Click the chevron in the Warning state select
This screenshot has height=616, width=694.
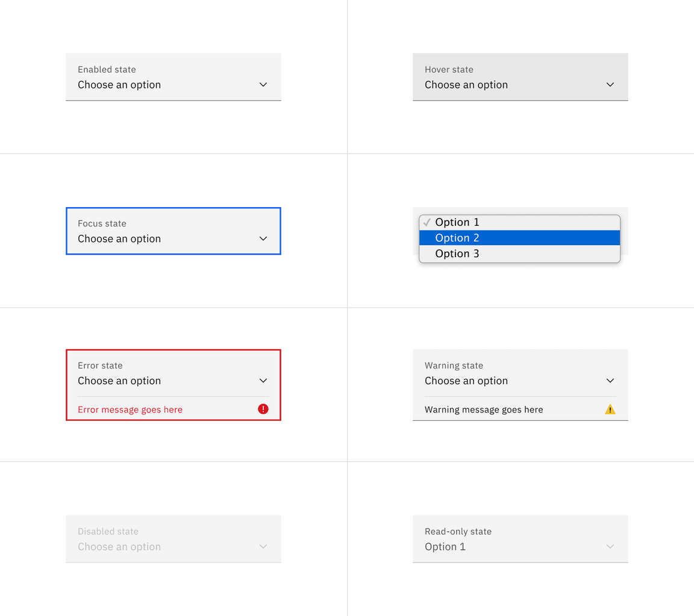pos(610,381)
